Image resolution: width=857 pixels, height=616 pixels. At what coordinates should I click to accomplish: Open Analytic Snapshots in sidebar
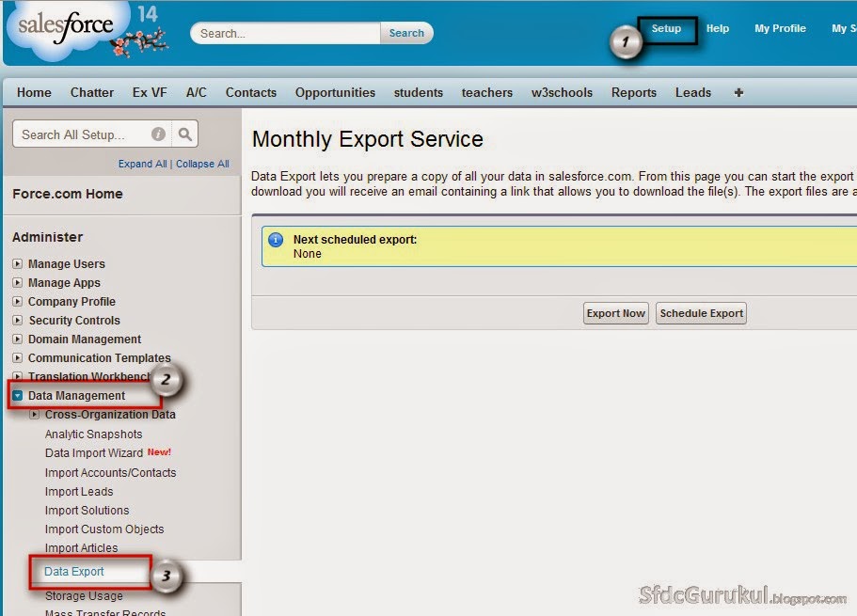point(93,434)
